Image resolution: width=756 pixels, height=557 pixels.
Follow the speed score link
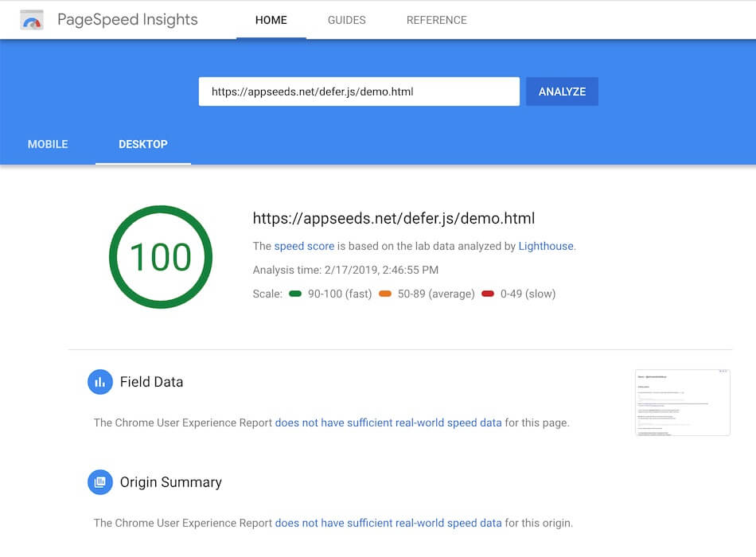click(x=304, y=246)
